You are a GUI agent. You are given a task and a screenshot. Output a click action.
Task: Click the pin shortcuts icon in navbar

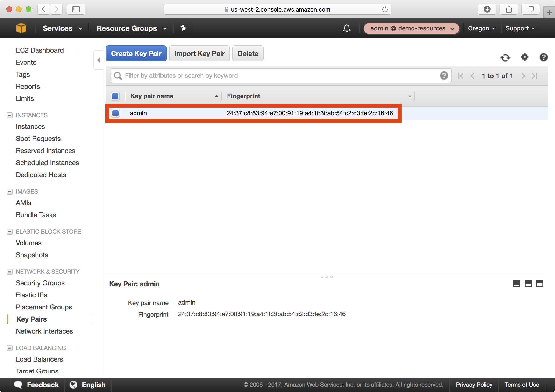(184, 28)
